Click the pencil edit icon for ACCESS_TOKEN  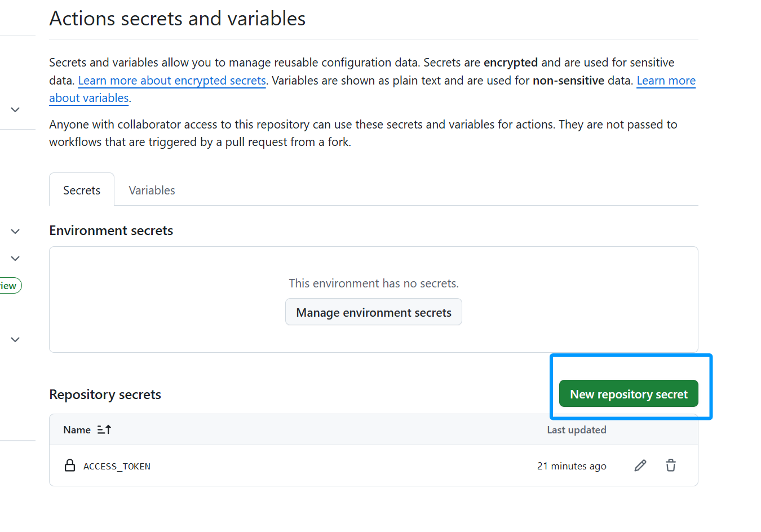coord(640,466)
